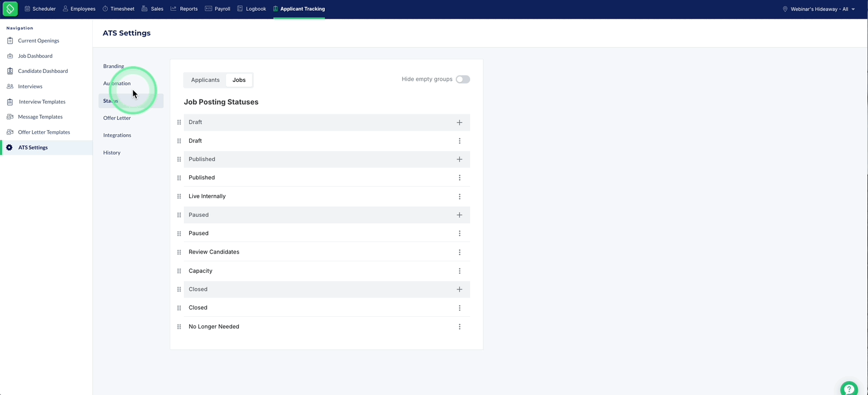Open the Reports module
Image resolution: width=868 pixels, height=395 pixels.
184,9
